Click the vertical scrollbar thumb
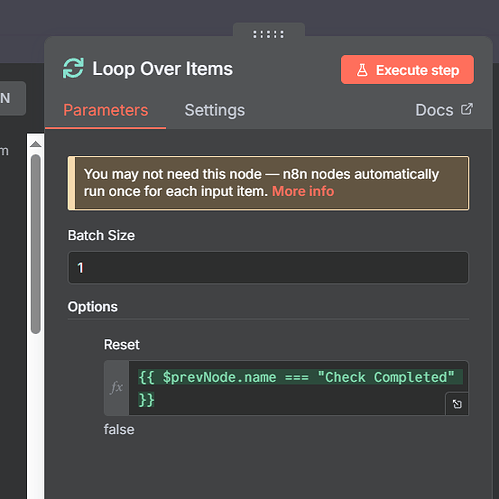This screenshot has width=499, height=499. pyautogui.click(x=36, y=243)
